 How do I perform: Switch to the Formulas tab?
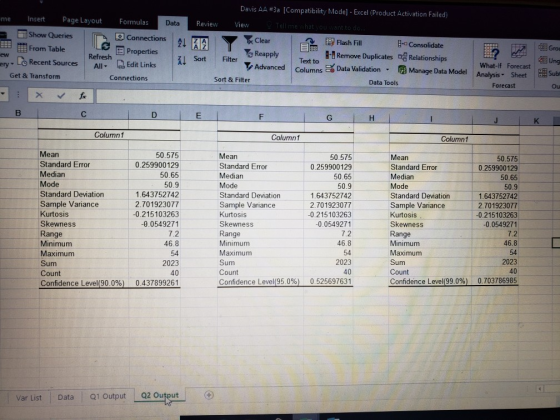[x=134, y=22]
